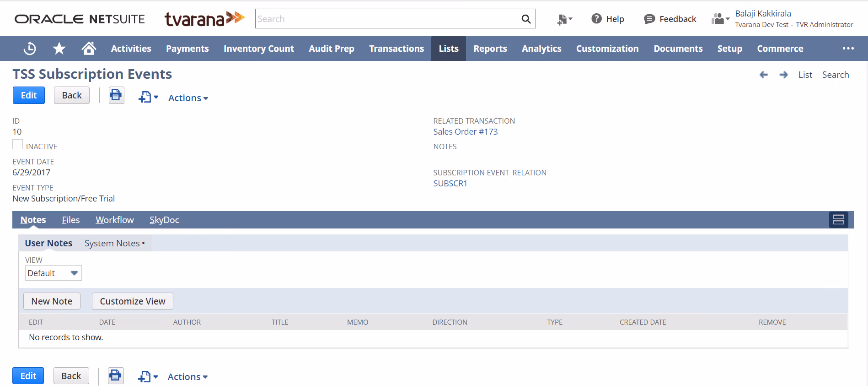
Task: Open the change role user icon
Action: click(x=720, y=19)
